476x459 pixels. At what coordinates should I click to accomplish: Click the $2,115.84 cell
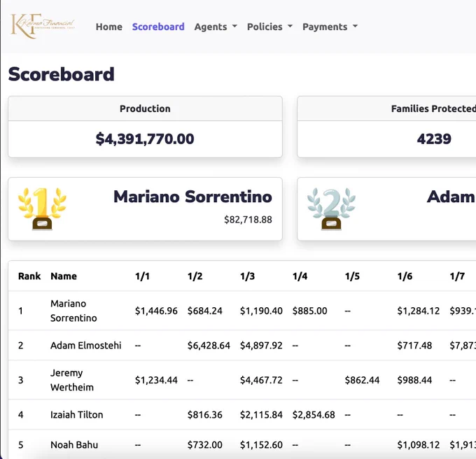261,414
